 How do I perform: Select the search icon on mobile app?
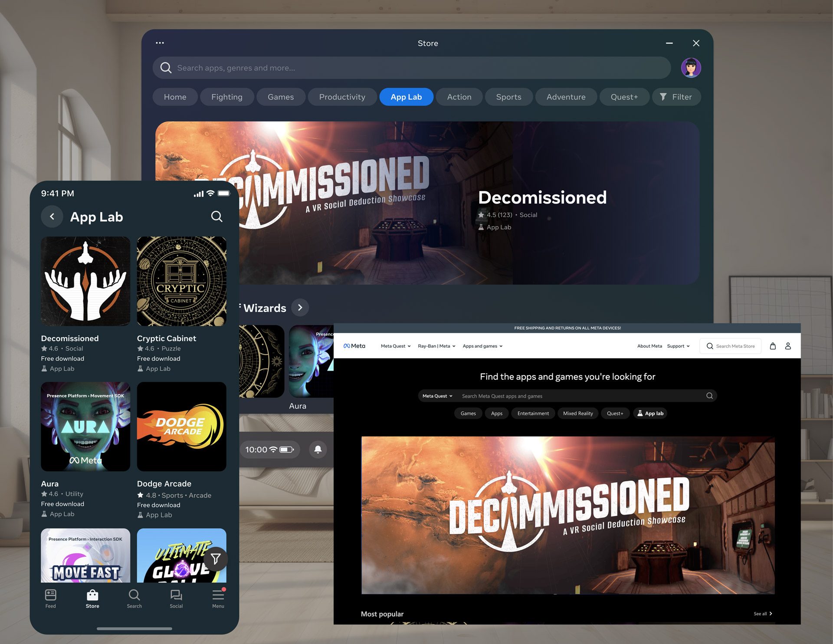[218, 217]
